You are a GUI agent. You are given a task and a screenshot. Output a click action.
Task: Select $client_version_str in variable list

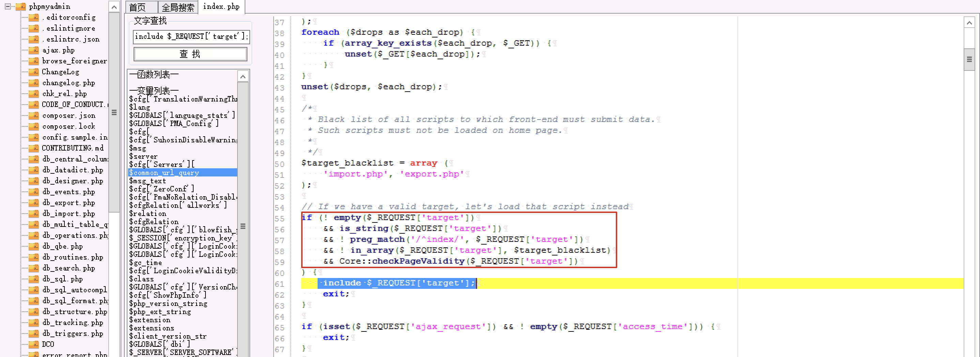(168, 336)
